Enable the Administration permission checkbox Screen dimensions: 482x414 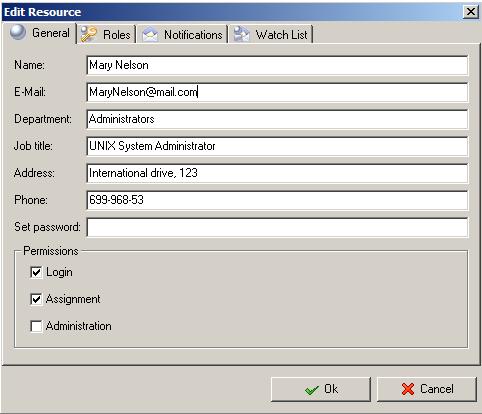pyautogui.click(x=36, y=326)
